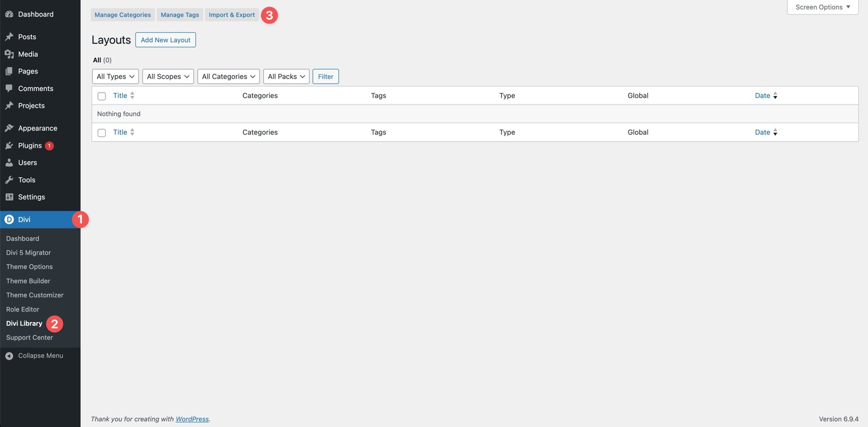This screenshot has width=868, height=427.
Task: Click the Collapse Menu label
Action: [41, 356]
